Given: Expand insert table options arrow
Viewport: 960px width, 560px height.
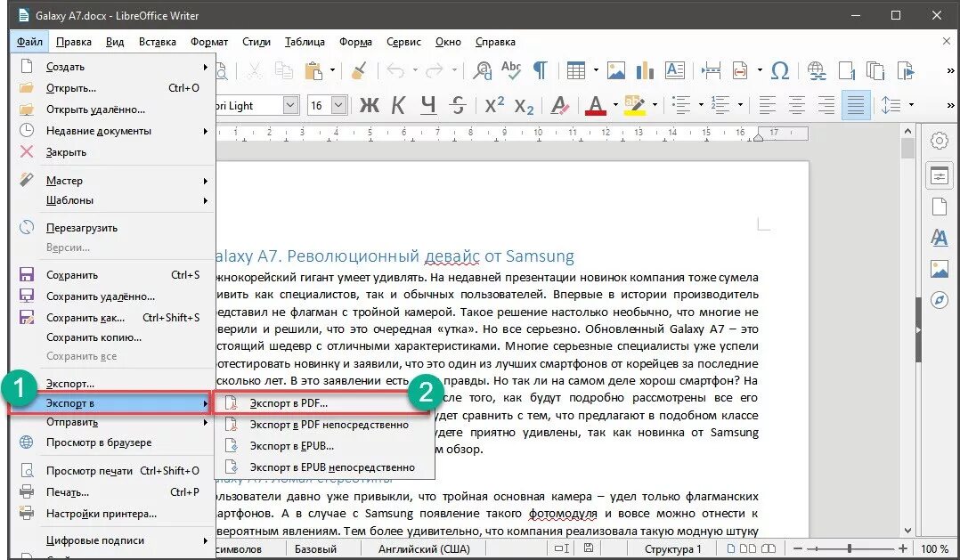Looking at the screenshot, I should coord(595,70).
